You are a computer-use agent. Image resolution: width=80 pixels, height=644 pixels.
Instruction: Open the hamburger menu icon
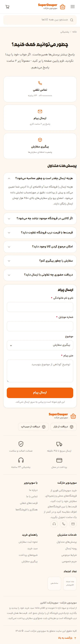(x=73, y=7)
